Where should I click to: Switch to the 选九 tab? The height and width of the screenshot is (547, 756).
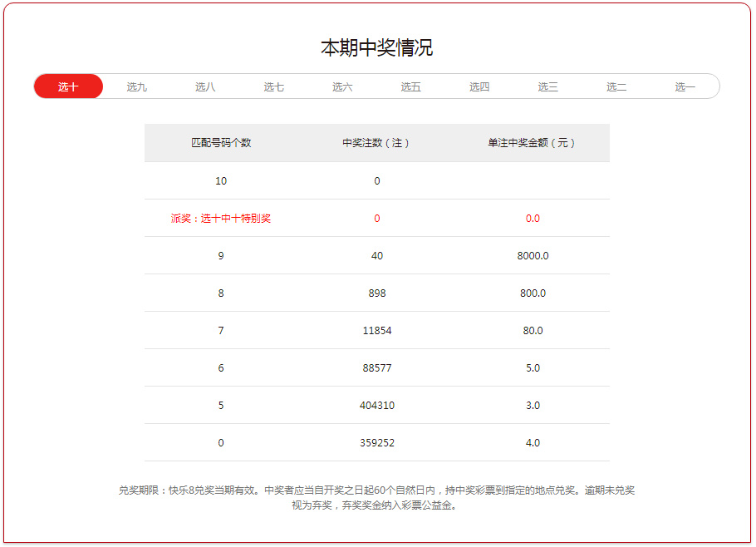tap(136, 86)
